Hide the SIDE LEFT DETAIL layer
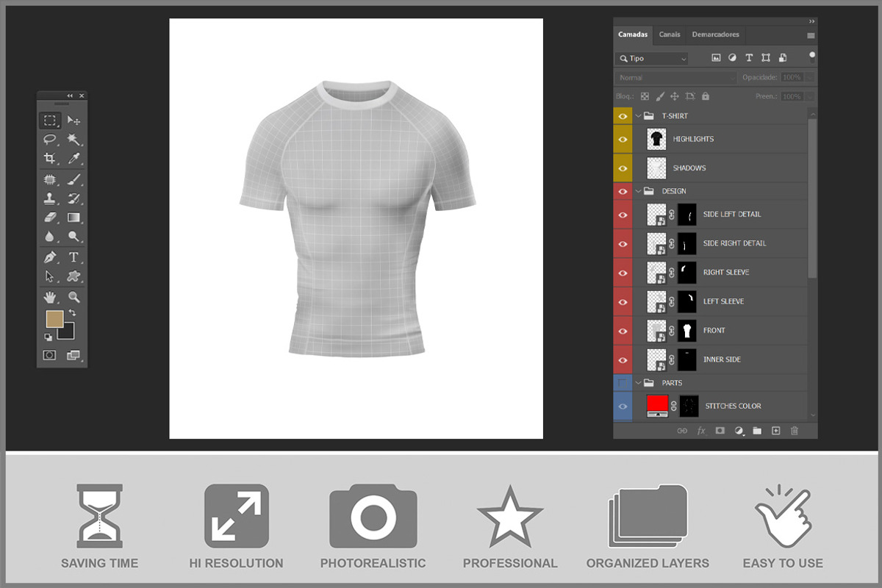This screenshot has width=882, height=588. tap(623, 215)
